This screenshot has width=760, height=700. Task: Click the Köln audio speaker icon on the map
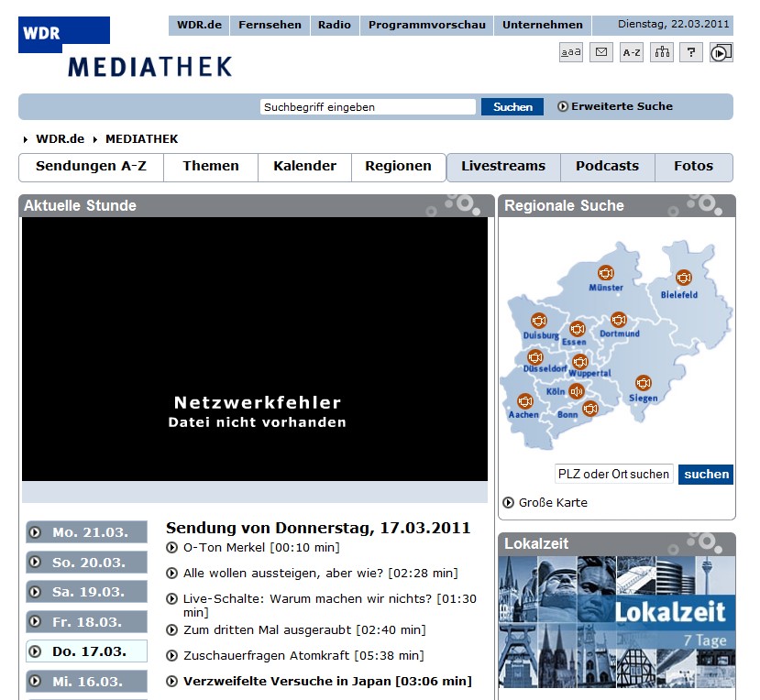tap(577, 391)
